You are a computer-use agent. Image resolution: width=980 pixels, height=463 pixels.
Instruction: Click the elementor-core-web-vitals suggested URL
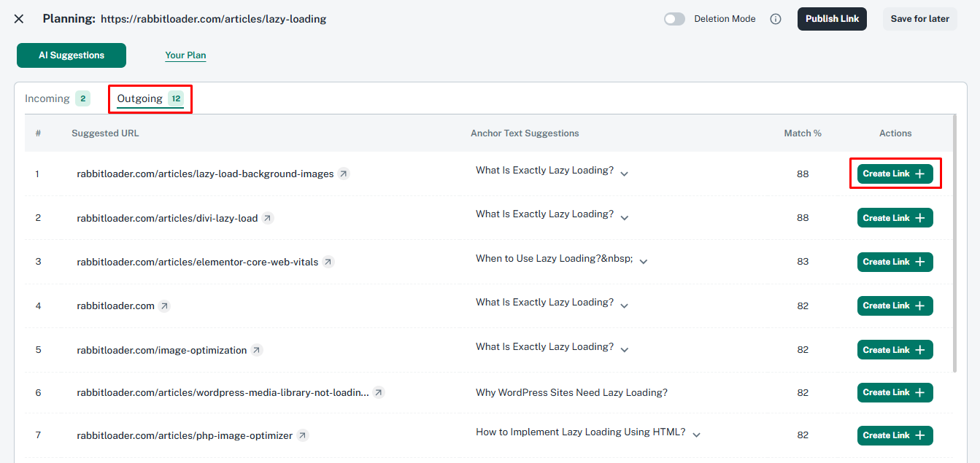point(198,262)
